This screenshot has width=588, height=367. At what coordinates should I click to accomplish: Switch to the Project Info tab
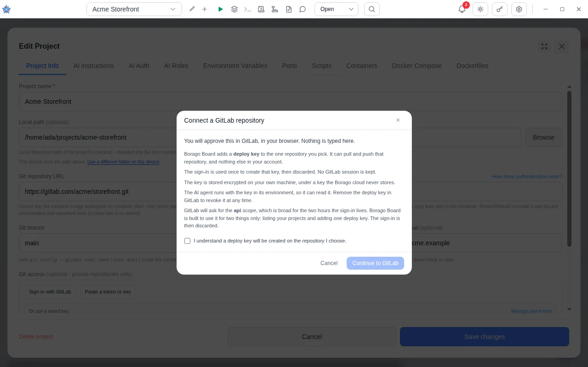click(x=42, y=66)
